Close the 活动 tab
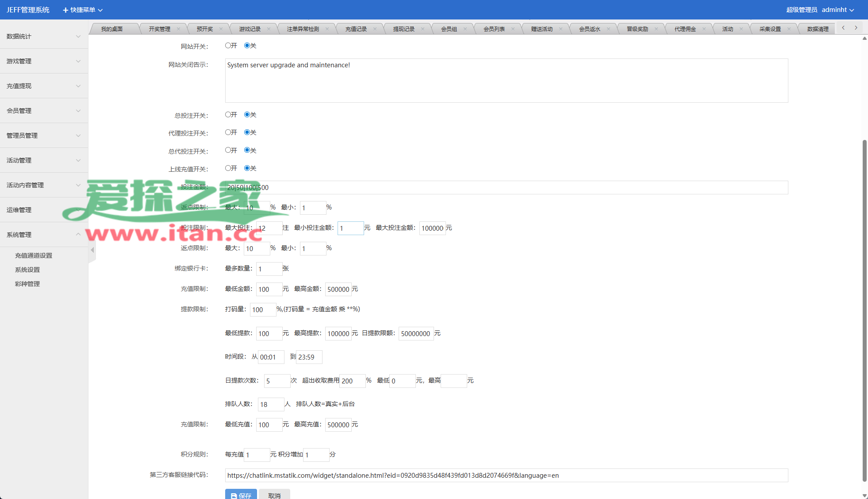This screenshot has height=499, width=868. click(741, 29)
